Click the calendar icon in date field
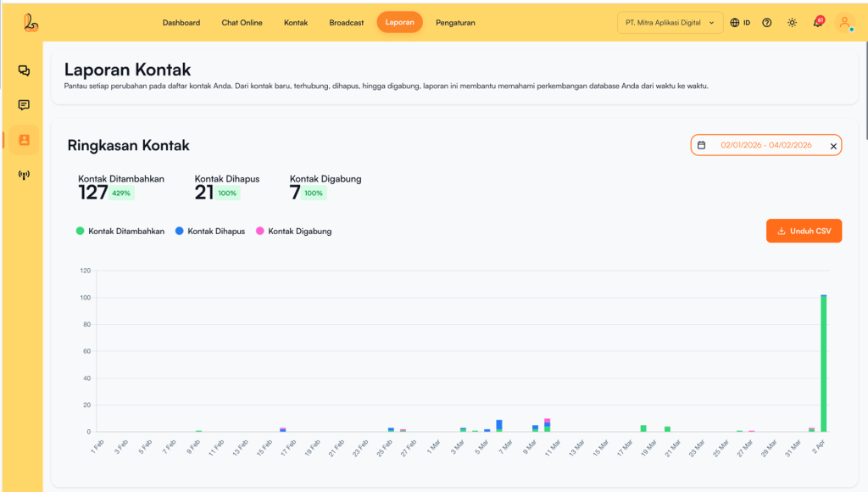 [701, 145]
